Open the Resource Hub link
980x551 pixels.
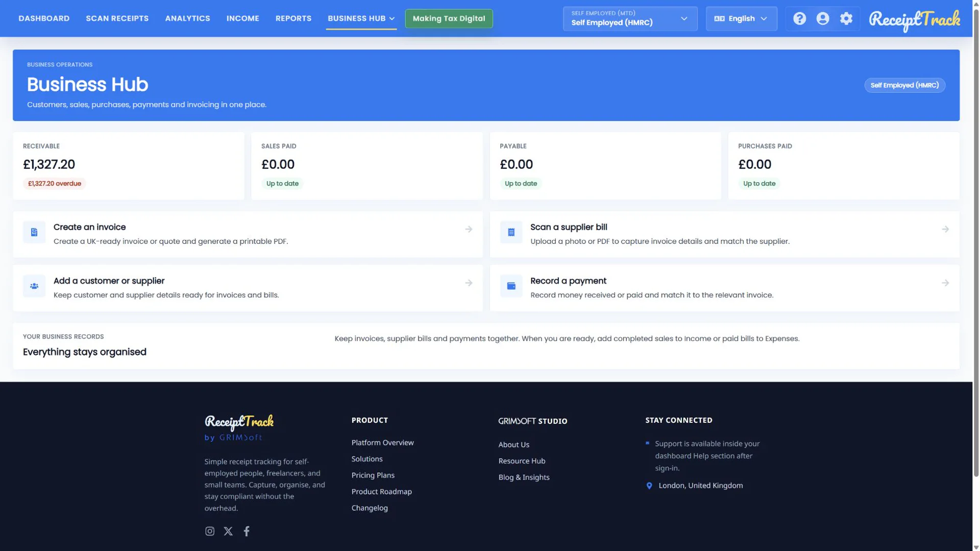coord(522,461)
